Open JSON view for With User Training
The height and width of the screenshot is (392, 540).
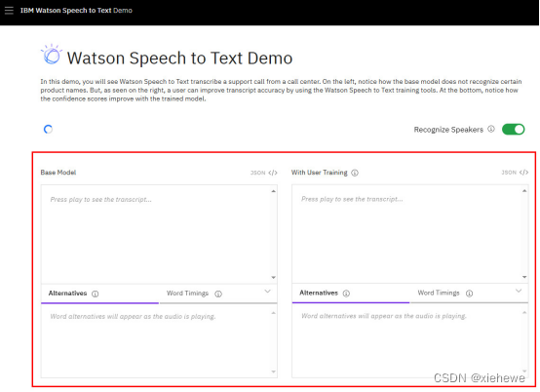point(515,173)
